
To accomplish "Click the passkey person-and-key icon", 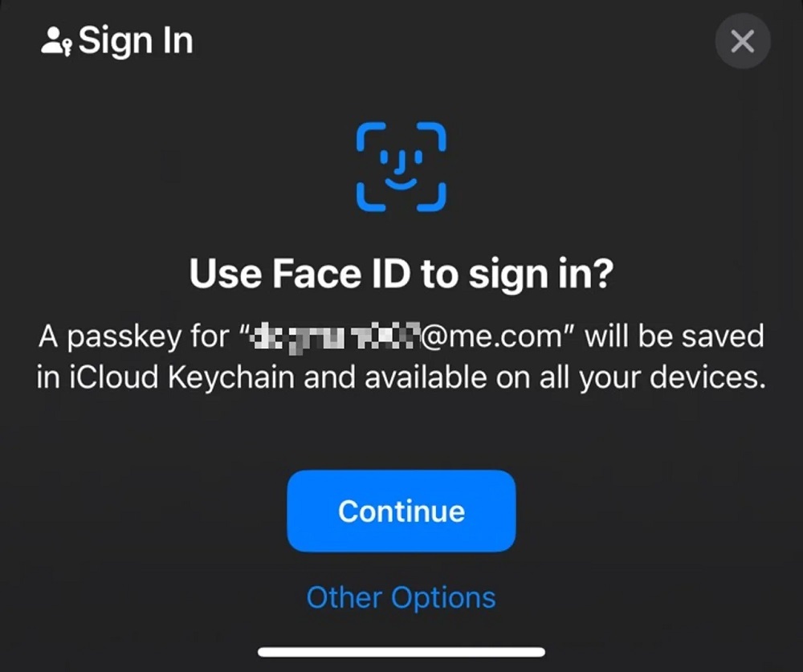I will click(x=56, y=40).
